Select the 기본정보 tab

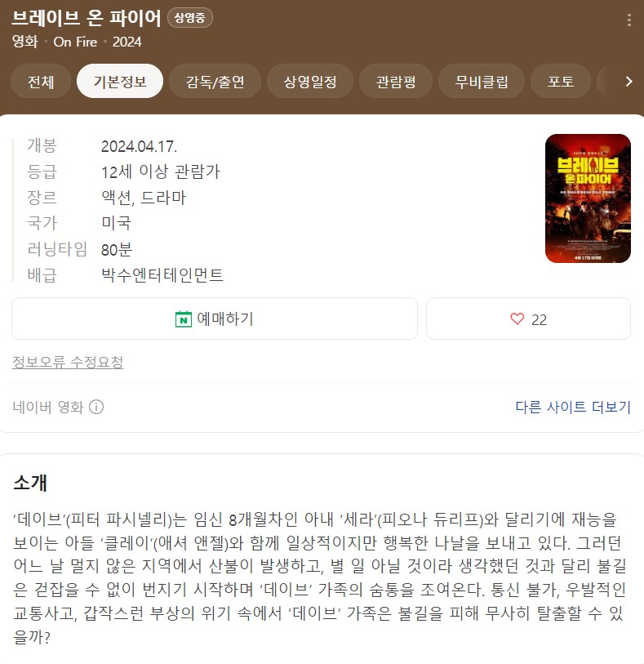pos(120,82)
